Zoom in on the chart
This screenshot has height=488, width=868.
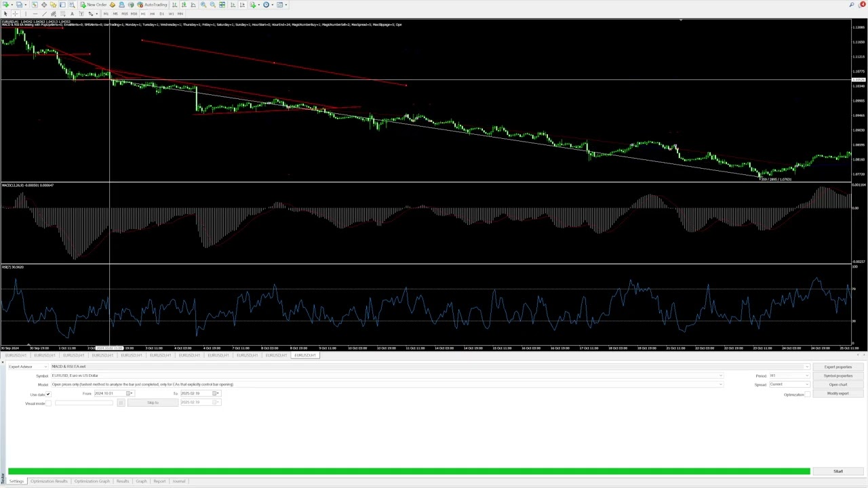(x=203, y=5)
